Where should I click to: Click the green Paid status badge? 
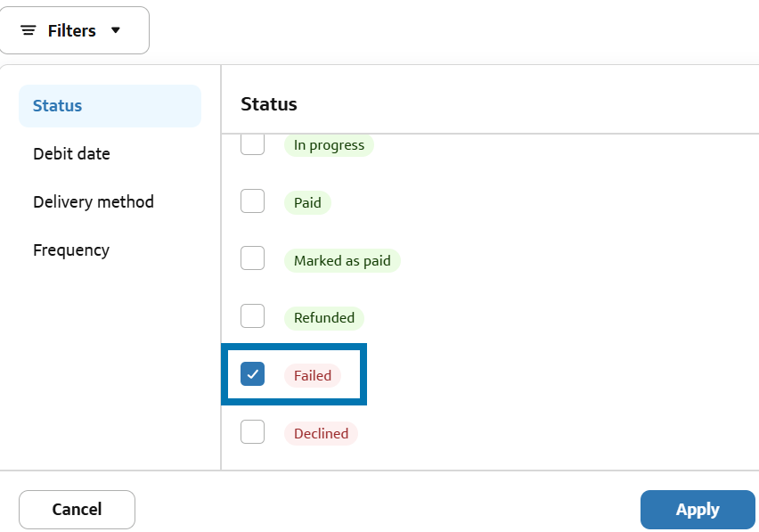click(307, 203)
